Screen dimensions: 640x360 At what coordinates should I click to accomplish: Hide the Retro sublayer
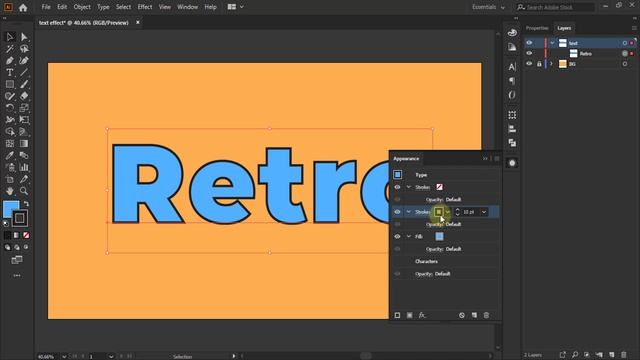coord(529,53)
